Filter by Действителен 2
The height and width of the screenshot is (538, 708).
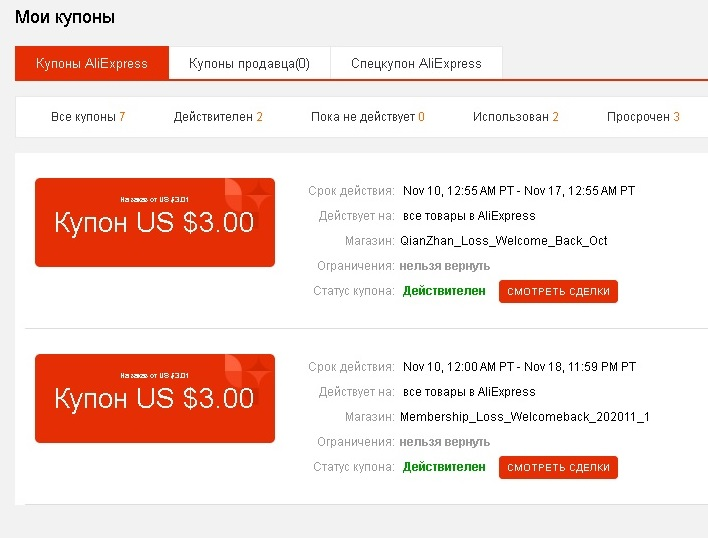218,117
